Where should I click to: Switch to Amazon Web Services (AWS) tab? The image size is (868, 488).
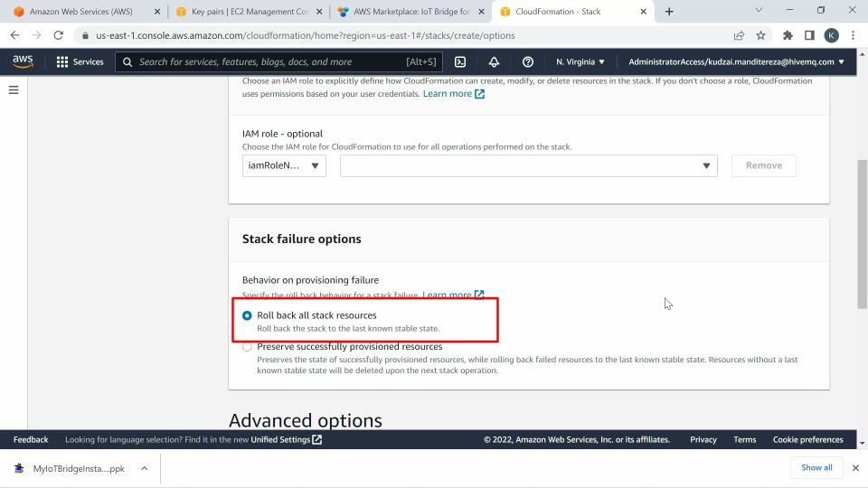click(x=80, y=12)
